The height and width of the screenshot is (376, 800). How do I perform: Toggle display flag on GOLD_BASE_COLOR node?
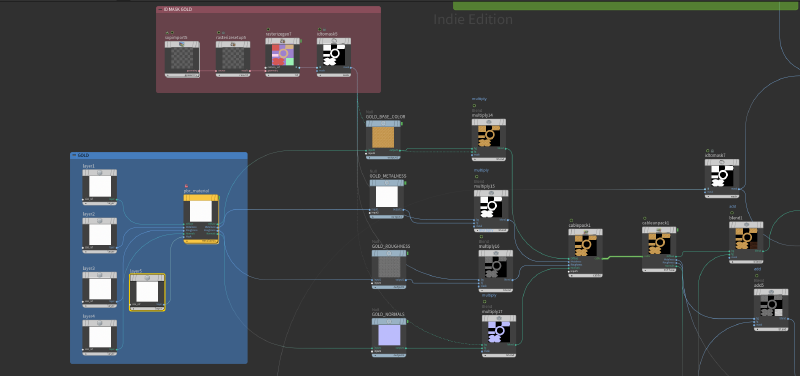tap(402, 123)
